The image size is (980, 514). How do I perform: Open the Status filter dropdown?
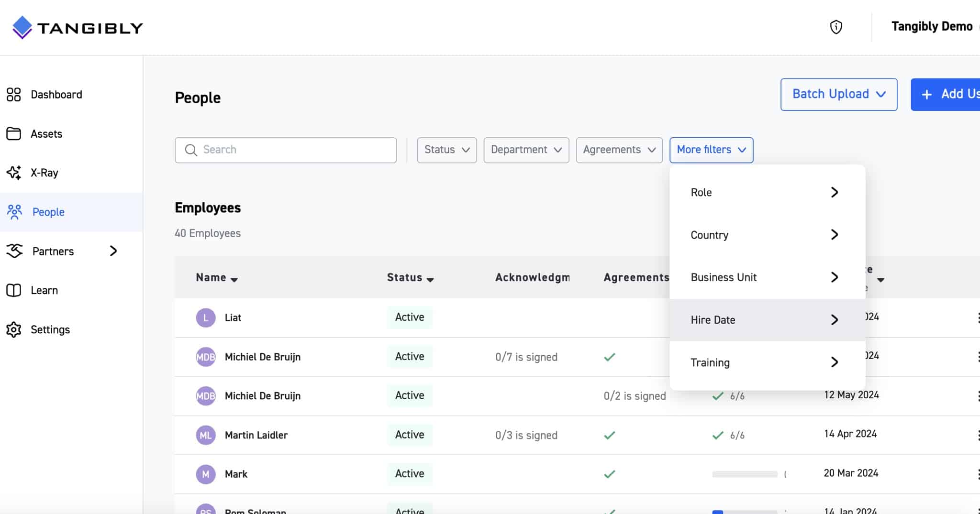point(446,150)
